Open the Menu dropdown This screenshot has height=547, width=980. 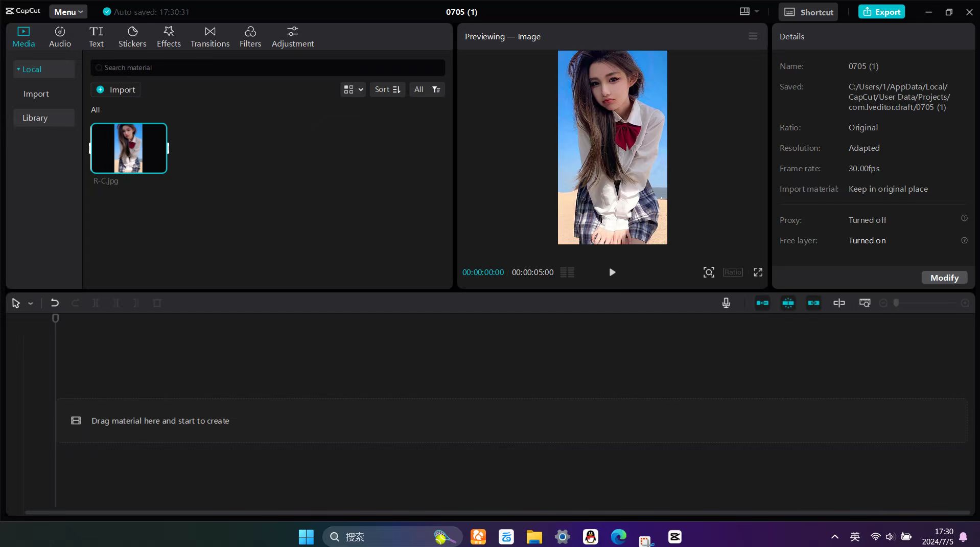68,12
